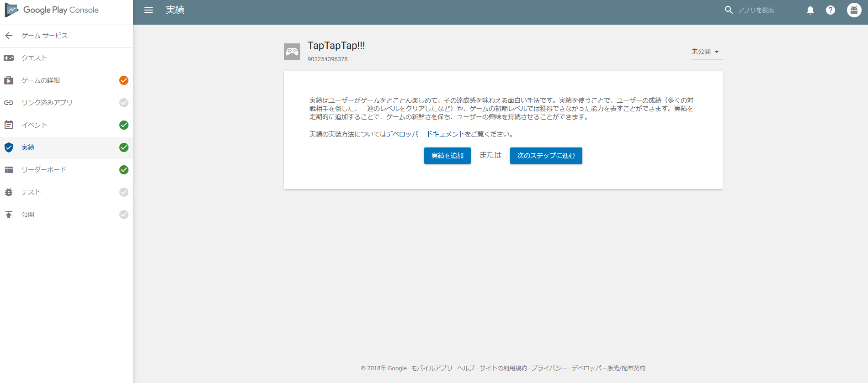This screenshot has width=868, height=383.
Task: Open notifications bell
Action: (x=810, y=10)
